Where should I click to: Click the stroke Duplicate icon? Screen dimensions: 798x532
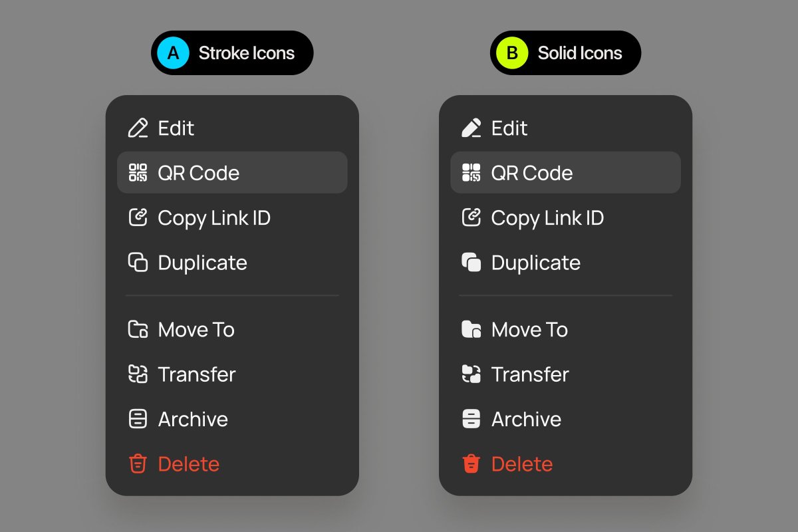138,263
